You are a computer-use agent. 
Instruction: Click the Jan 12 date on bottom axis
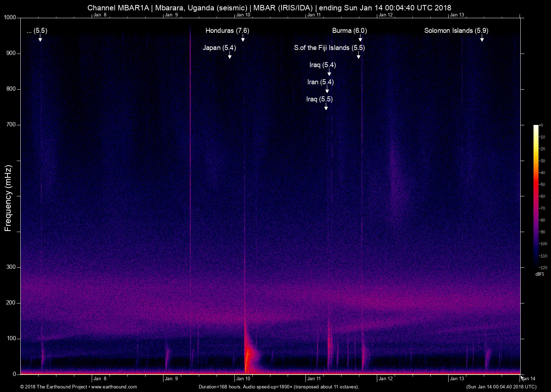pyautogui.click(x=385, y=379)
